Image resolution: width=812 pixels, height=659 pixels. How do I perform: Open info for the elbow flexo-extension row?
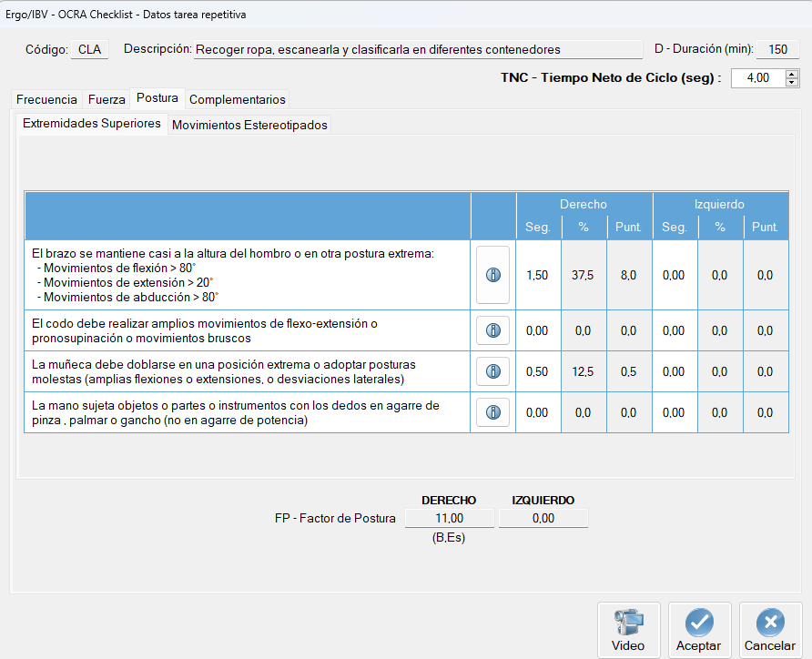click(x=492, y=330)
